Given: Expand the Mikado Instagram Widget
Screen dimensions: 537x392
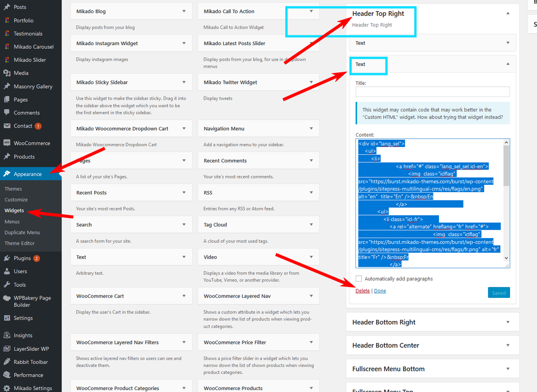Looking at the screenshot, I should (x=184, y=43).
